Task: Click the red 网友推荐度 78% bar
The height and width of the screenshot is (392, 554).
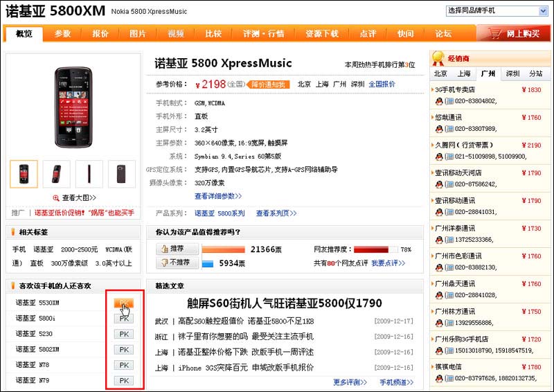Action: [x=371, y=249]
